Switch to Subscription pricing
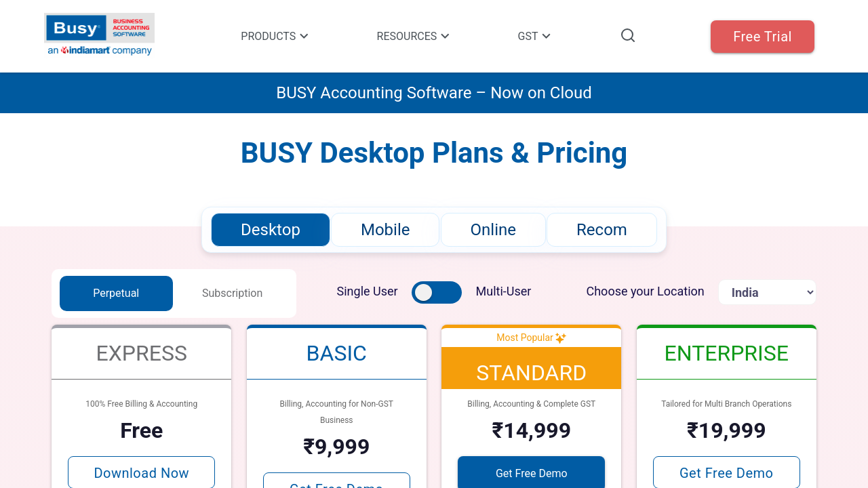 pyautogui.click(x=232, y=293)
